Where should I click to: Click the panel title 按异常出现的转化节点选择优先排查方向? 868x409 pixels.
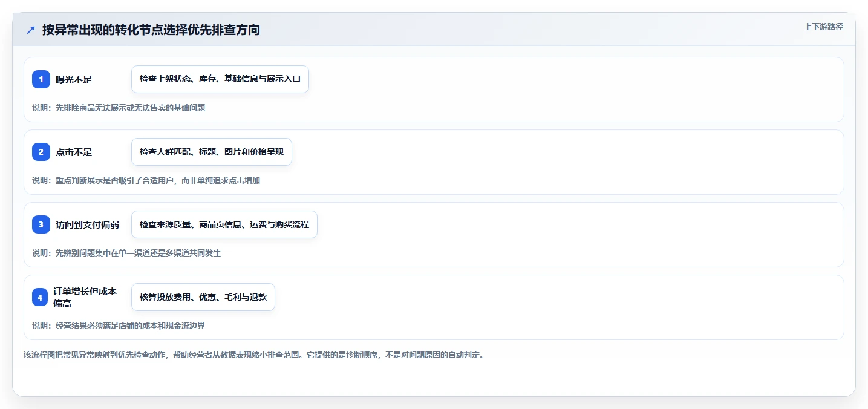pos(151,30)
